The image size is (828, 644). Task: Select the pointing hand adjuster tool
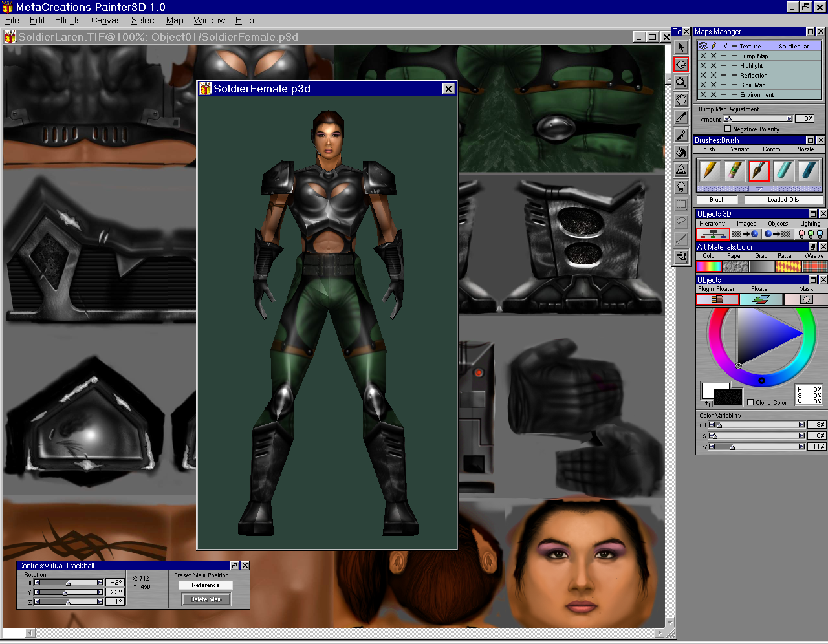tap(681, 257)
